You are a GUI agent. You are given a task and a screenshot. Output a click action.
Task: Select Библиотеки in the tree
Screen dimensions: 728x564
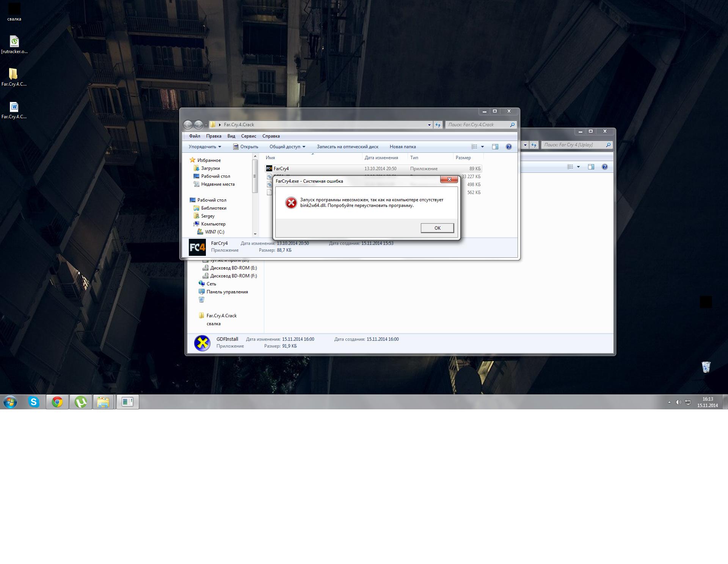(x=213, y=208)
